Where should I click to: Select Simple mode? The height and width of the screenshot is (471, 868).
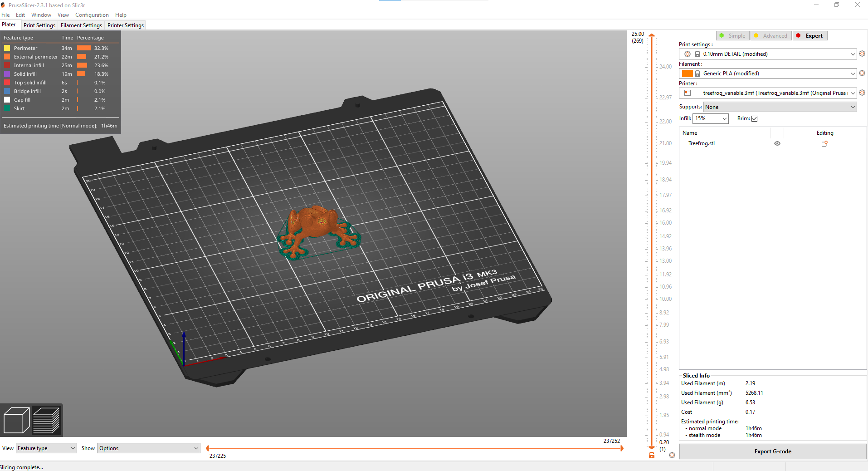pyautogui.click(x=733, y=36)
